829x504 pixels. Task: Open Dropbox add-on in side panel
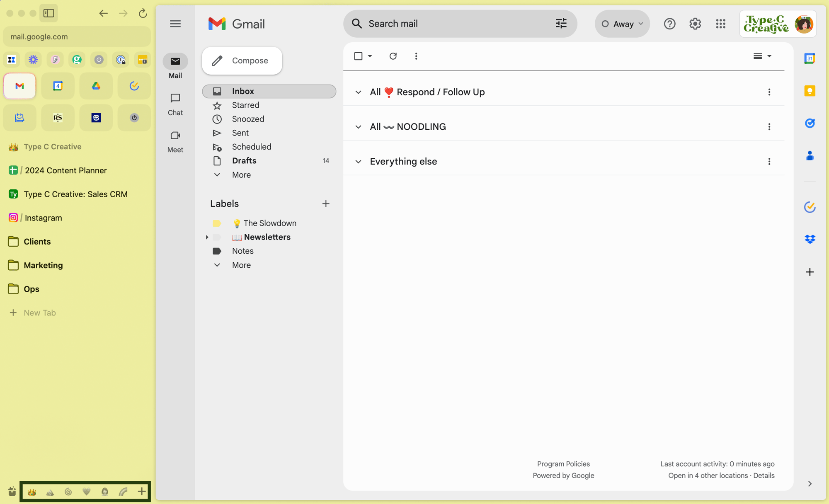click(810, 239)
